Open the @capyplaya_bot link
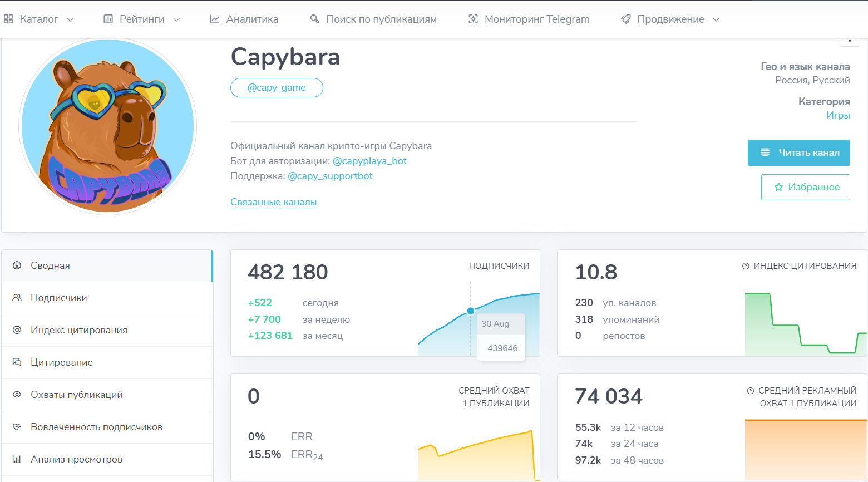This screenshot has height=482, width=868. point(369,161)
